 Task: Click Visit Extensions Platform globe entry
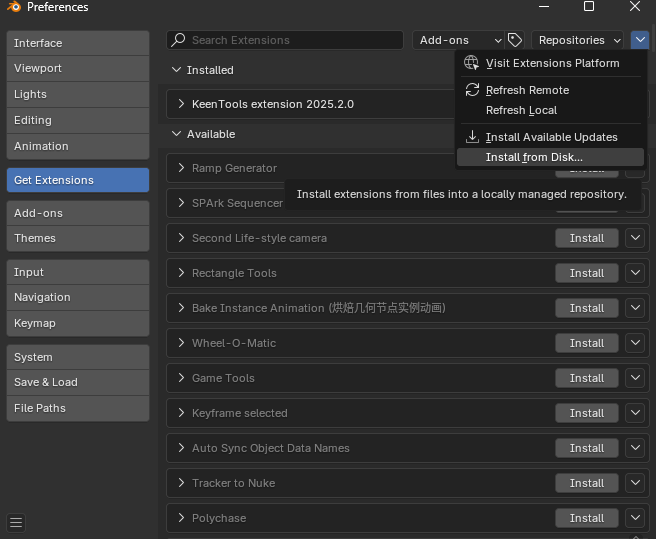pyautogui.click(x=551, y=63)
